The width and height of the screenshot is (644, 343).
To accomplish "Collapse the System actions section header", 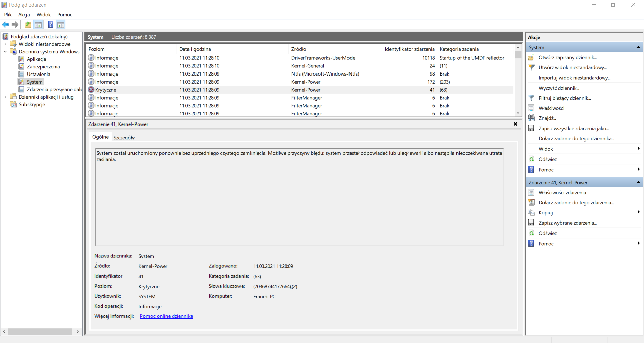I will point(638,47).
